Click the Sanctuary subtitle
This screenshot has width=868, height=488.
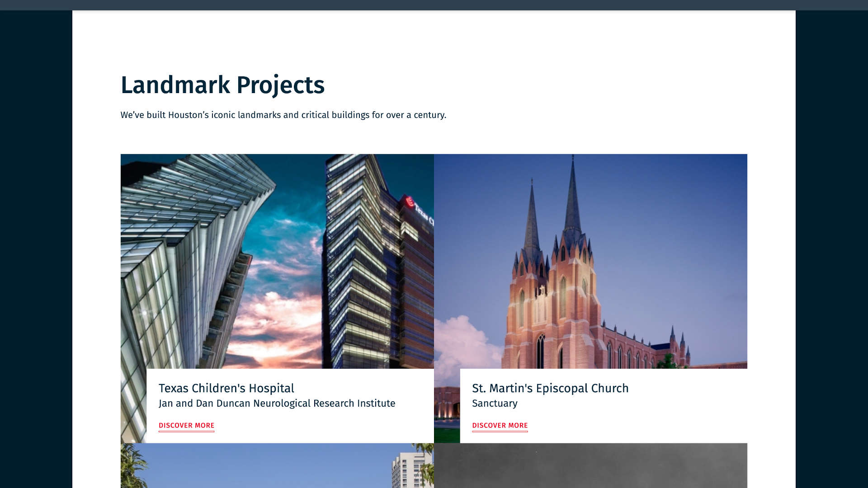pos(495,404)
